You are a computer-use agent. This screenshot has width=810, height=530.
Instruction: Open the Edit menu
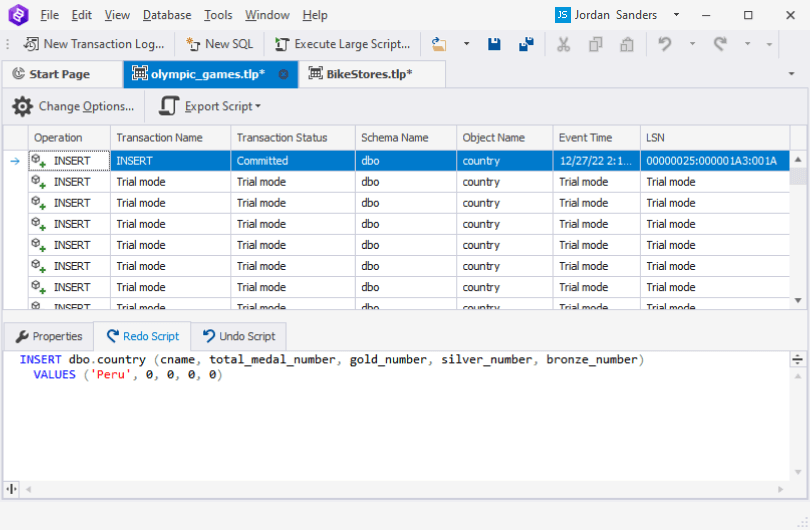[82, 15]
